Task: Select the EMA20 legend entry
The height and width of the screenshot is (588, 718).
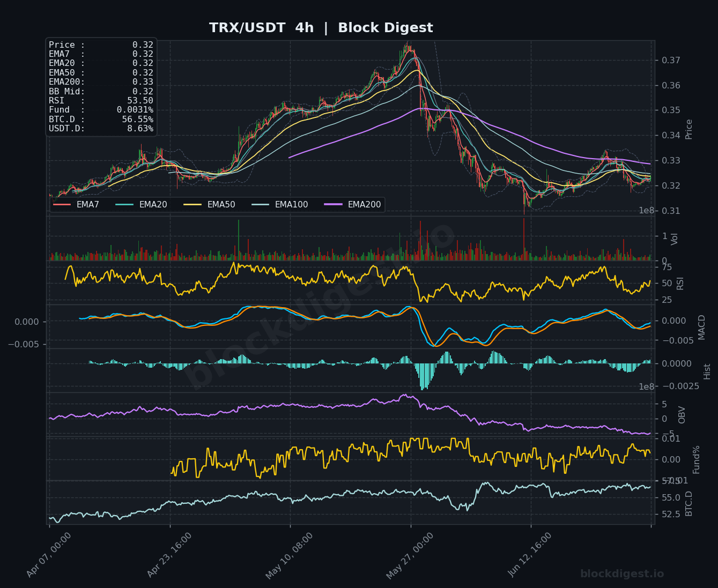Action: point(141,204)
